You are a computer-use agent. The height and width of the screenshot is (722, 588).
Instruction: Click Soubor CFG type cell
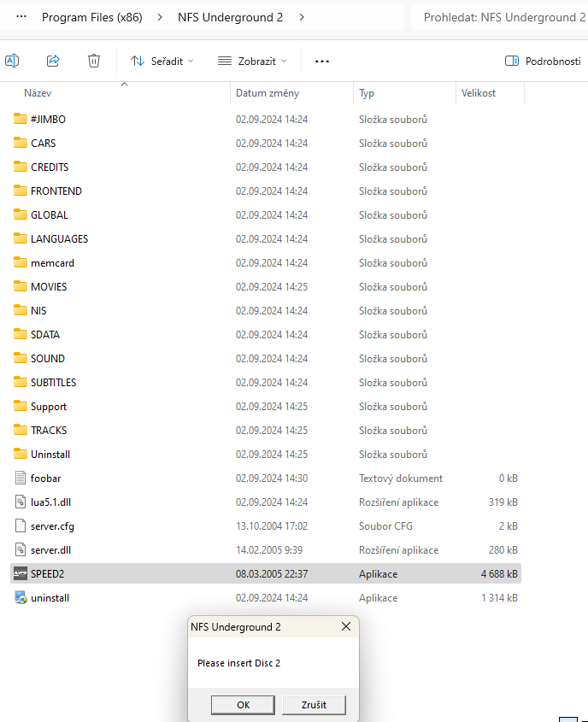385,526
